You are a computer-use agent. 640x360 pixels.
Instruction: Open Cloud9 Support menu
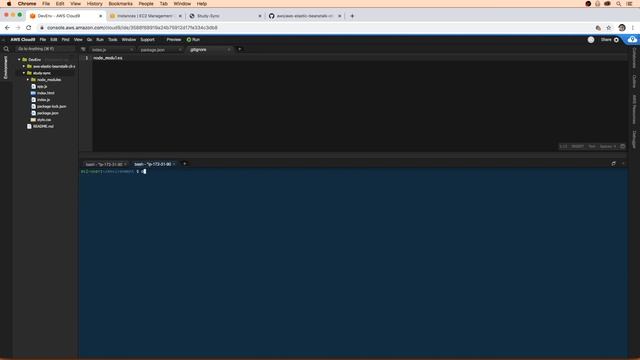click(147, 40)
